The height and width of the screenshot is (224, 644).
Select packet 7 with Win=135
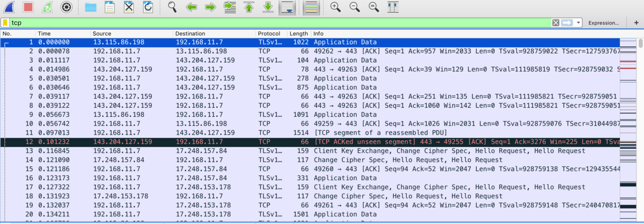(310, 96)
